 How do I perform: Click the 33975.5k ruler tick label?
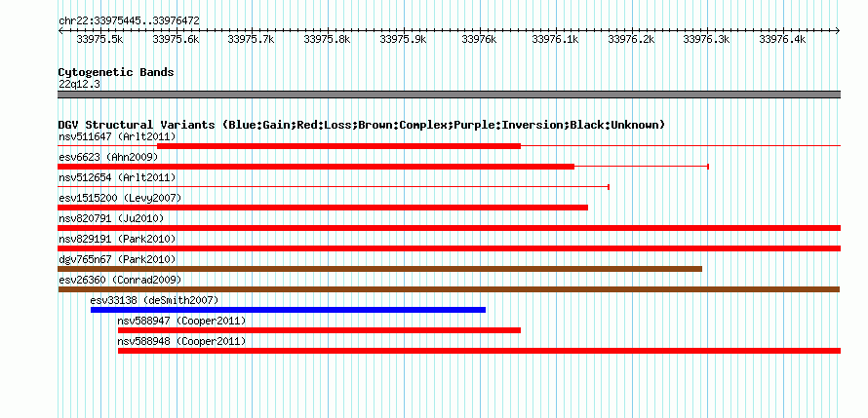pos(99,40)
